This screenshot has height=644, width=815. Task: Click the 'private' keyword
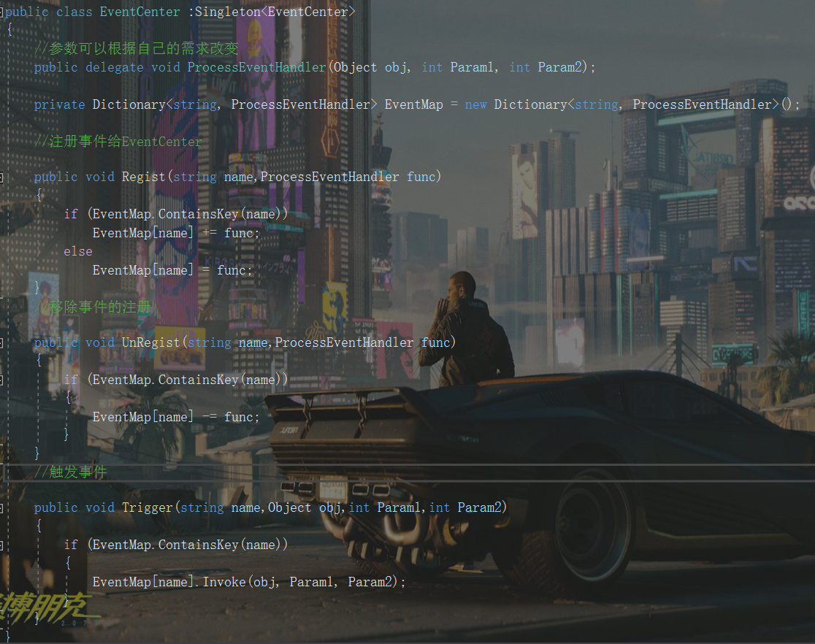tap(59, 105)
